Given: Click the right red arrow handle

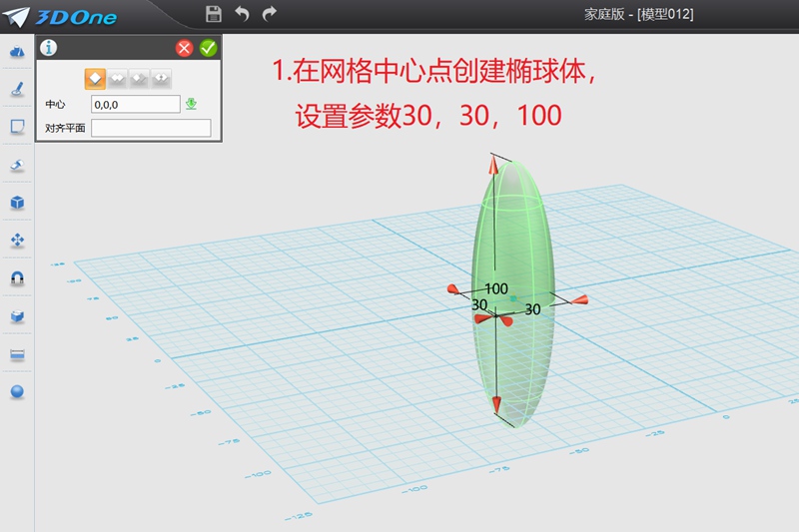Looking at the screenshot, I should [580, 299].
